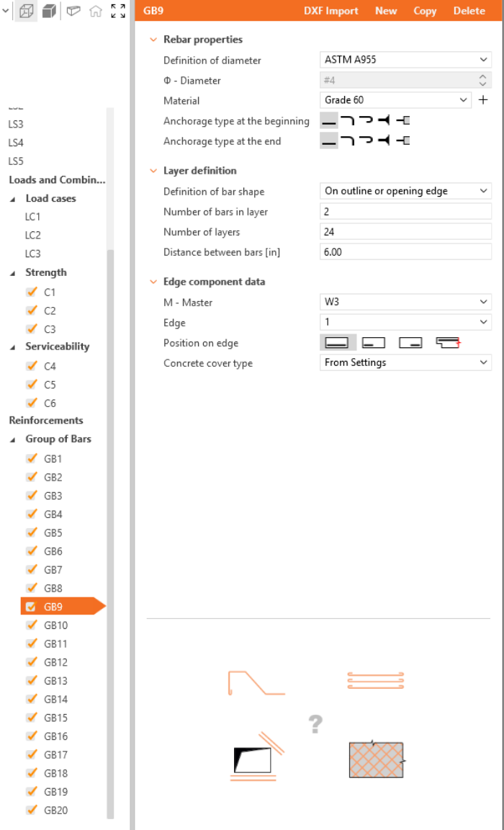The width and height of the screenshot is (504, 830).
Task: Click DXF Import in header
Action: (331, 11)
